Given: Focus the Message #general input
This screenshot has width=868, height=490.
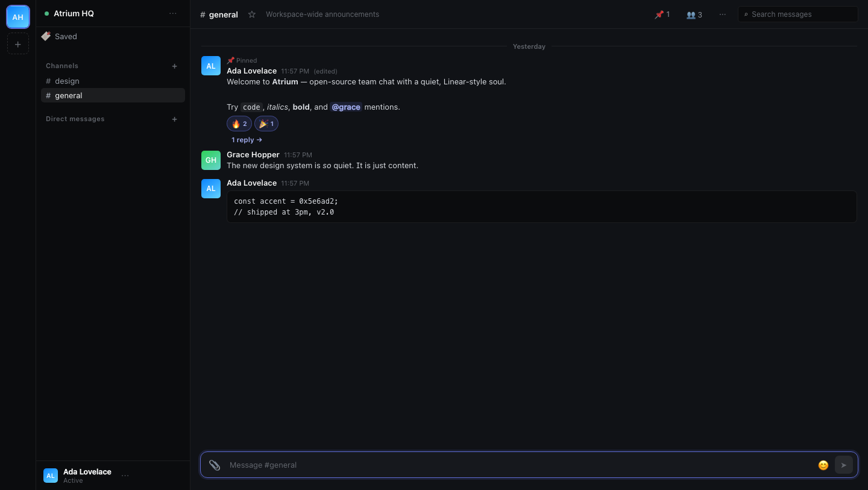Looking at the screenshot, I should (520, 465).
